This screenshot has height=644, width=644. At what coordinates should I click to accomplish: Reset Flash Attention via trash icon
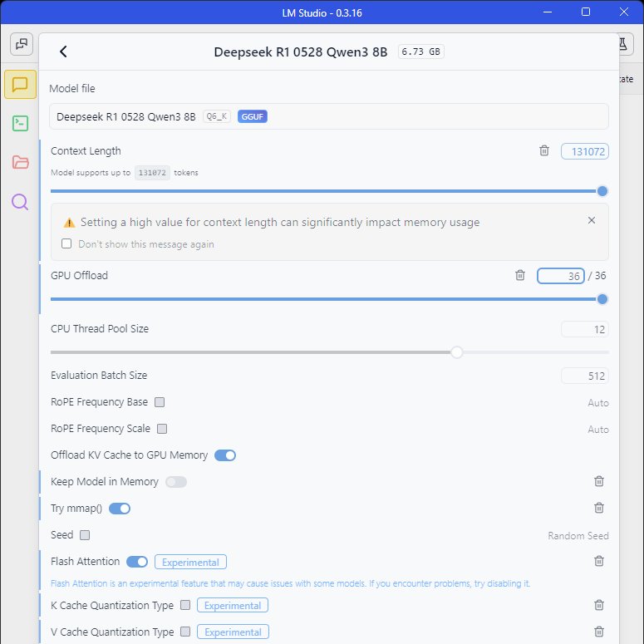(599, 561)
